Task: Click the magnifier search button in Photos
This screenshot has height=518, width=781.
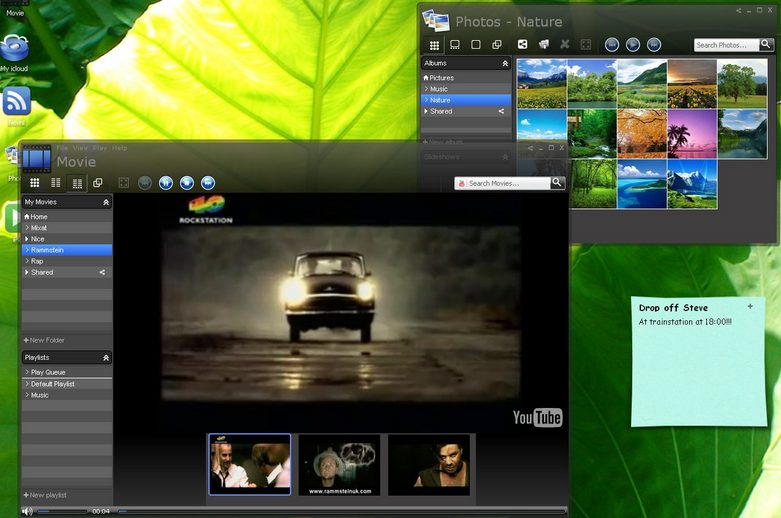Action: [766, 45]
